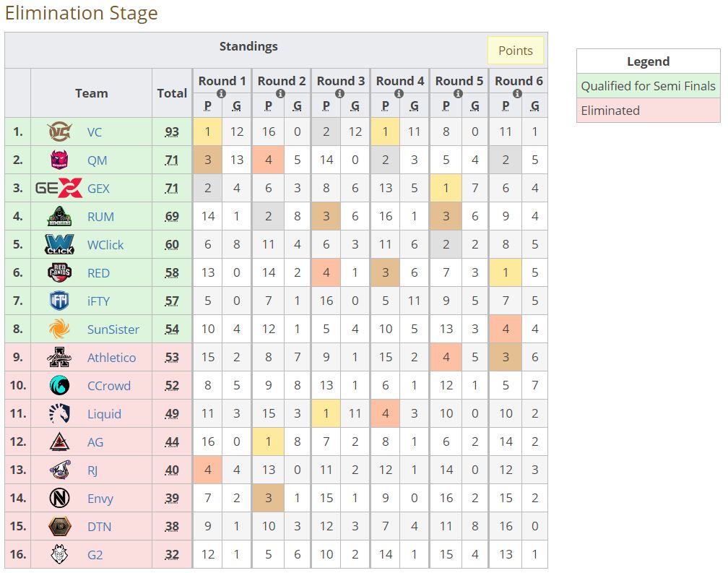
Task: Open the CCrowd team link
Action: coord(109,386)
